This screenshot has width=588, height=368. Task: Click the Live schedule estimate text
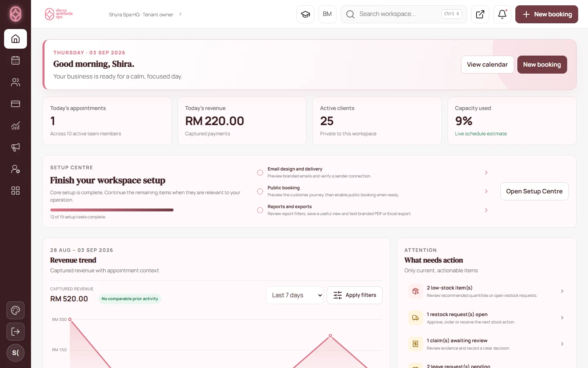[x=481, y=134]
